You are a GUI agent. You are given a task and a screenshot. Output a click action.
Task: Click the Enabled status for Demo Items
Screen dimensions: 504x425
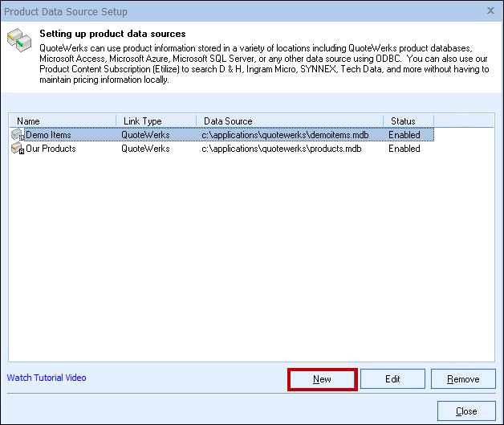pyautogui.click(x=404, y=135)
